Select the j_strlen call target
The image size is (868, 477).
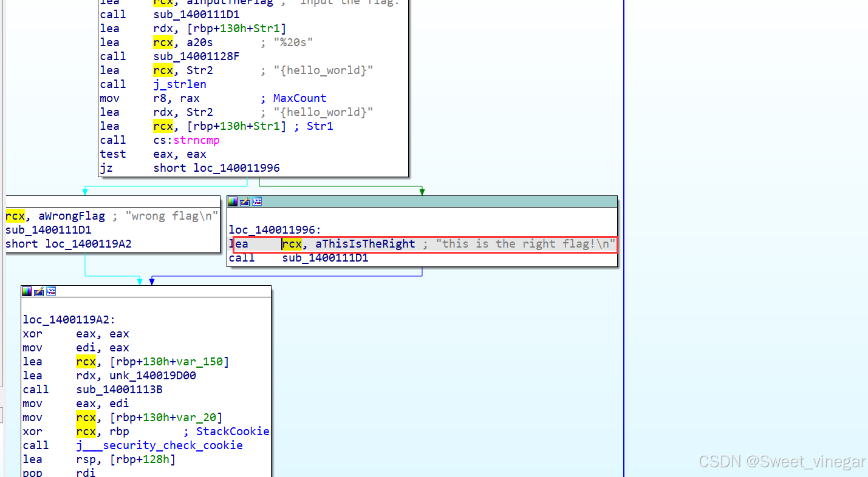tap(180, 84)
